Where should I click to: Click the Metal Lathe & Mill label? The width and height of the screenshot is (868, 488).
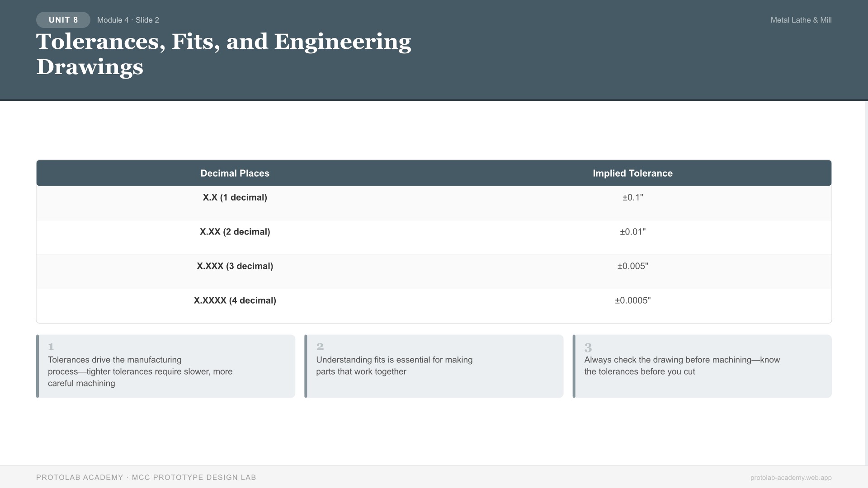point(801,20)
